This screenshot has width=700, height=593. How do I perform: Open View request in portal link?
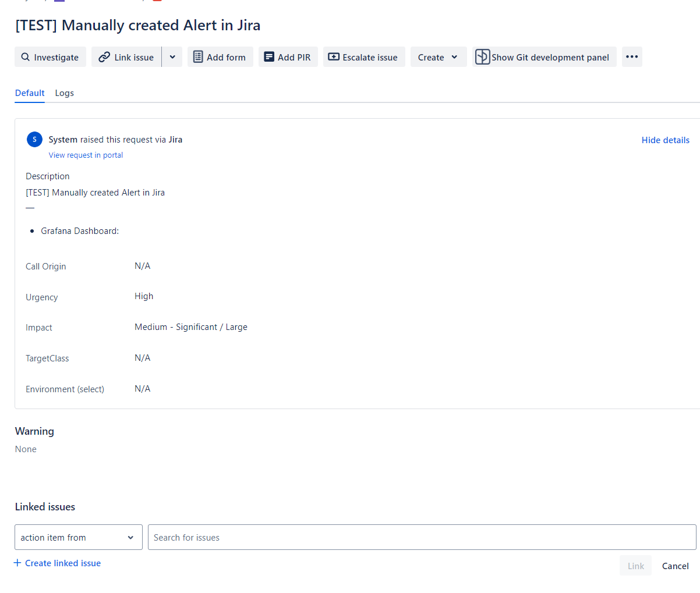(x=86, y=155)
